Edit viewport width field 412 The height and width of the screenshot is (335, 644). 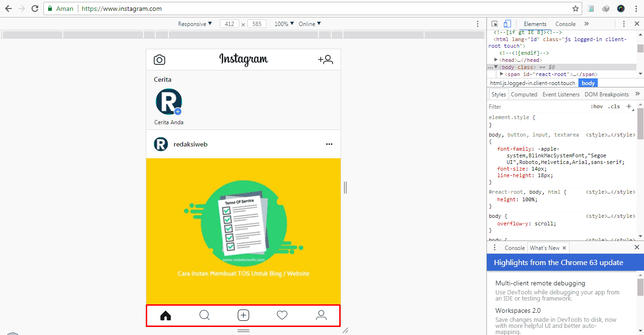(229, 24)
